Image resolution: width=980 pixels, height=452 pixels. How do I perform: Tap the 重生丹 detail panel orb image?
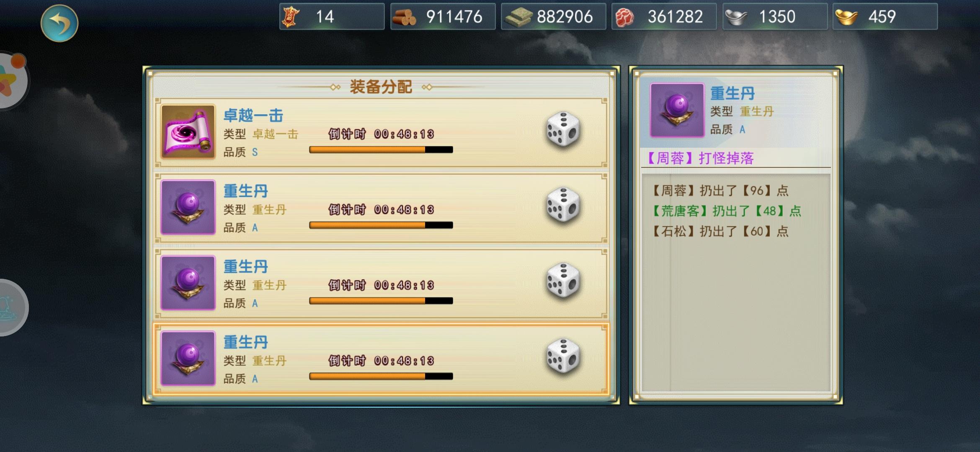coord(677,110)
